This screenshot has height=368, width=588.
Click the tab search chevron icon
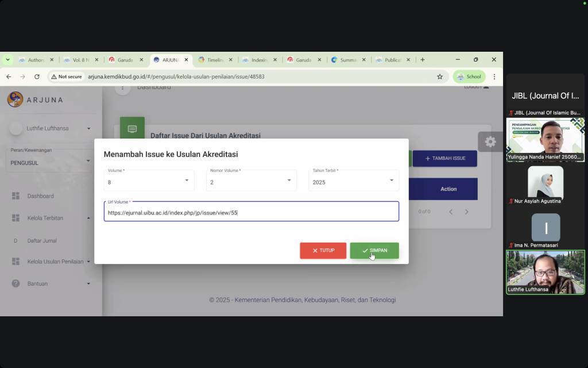pyautogui.click(x=8, y=60)
